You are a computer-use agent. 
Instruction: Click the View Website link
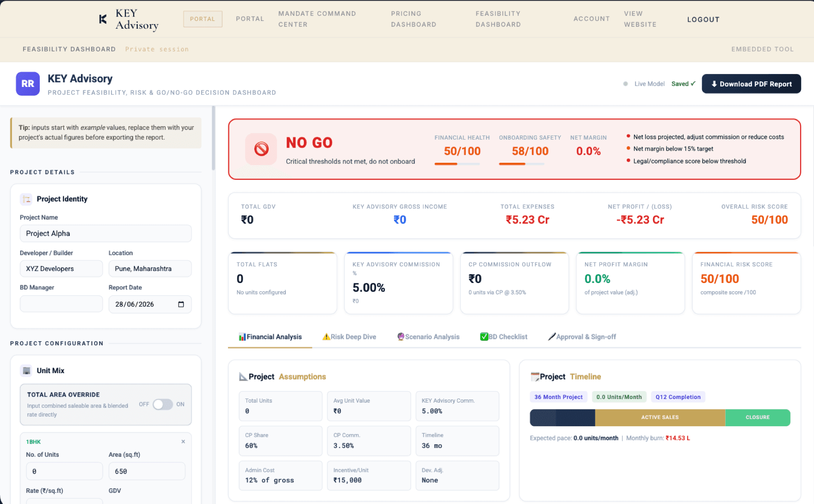click(640, 19)
